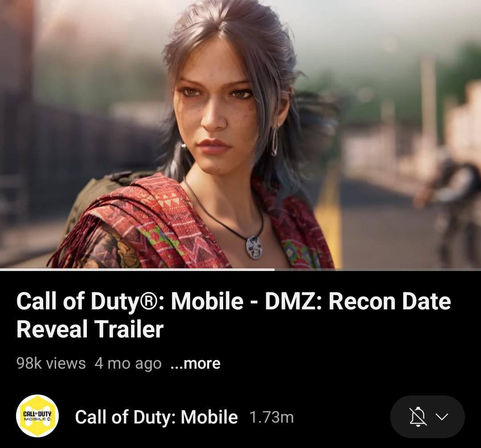Click the 98k views count
This screenshot has height=448, width=481.
[51, 363]
